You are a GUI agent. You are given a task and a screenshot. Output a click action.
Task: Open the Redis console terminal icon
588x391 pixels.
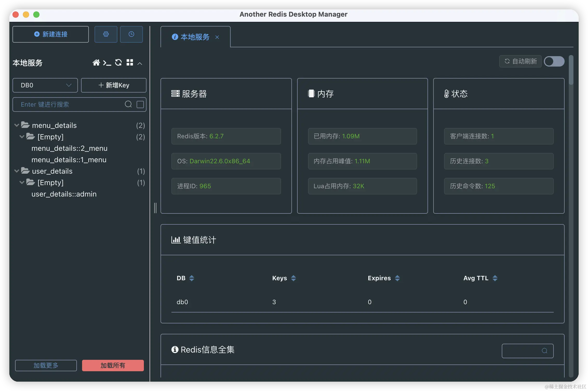[107, 63]
